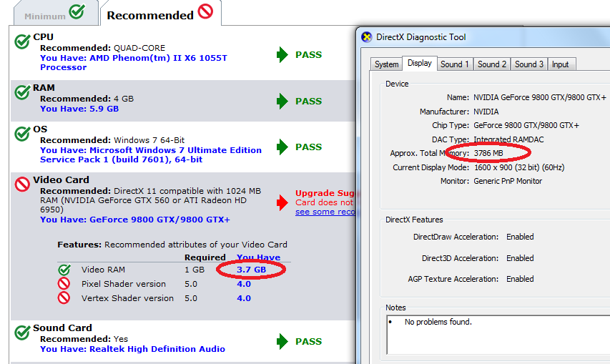This screenshot has height=364, width=610.
Task: Click the '3.7 GB' Video RAM value
Action: 251,270
